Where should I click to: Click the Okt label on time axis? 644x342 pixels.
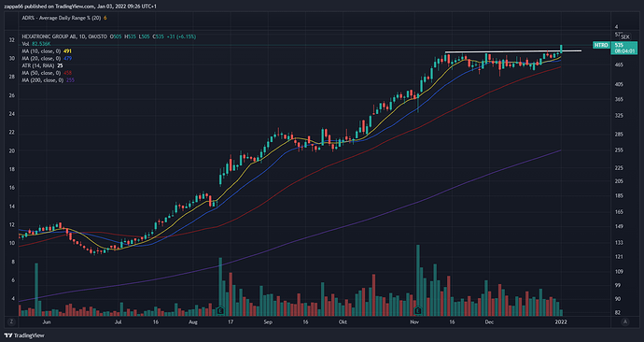click(x=343, y=322)
